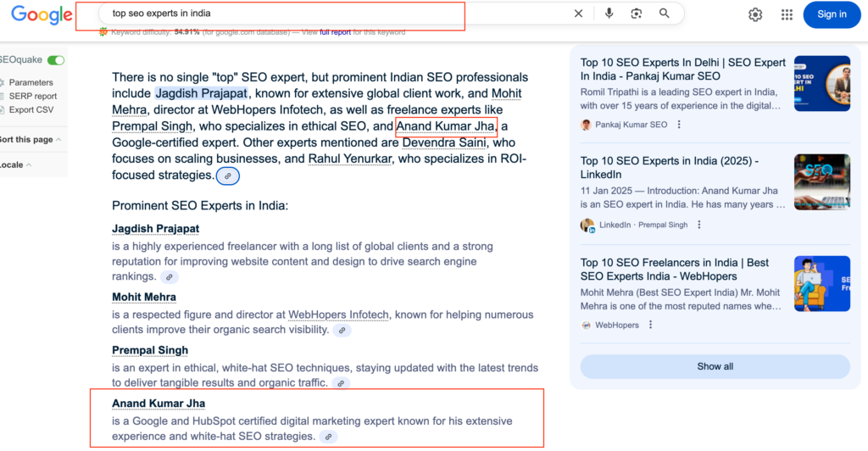Open three-dot menu beside WebHopers source
This screenshot has height=451, width=868.
point(651,325)
